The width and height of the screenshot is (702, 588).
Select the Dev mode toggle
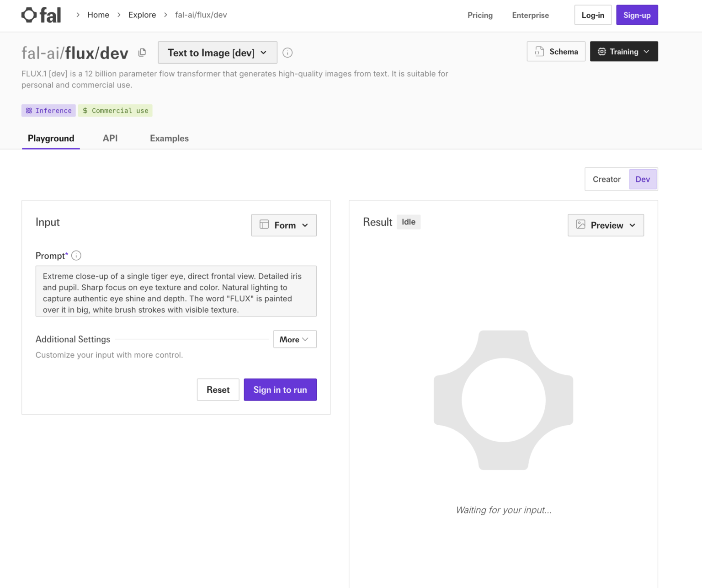tap(643, 179)
